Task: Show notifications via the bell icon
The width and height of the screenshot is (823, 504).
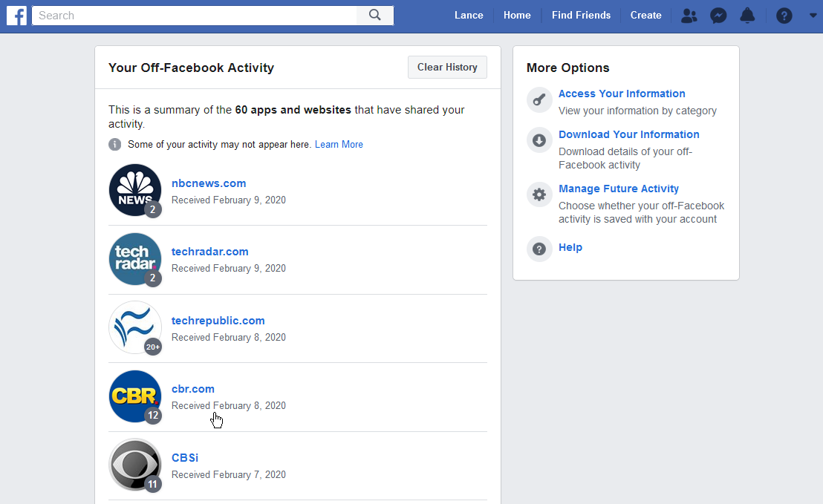Action: [x=747, y=15]
